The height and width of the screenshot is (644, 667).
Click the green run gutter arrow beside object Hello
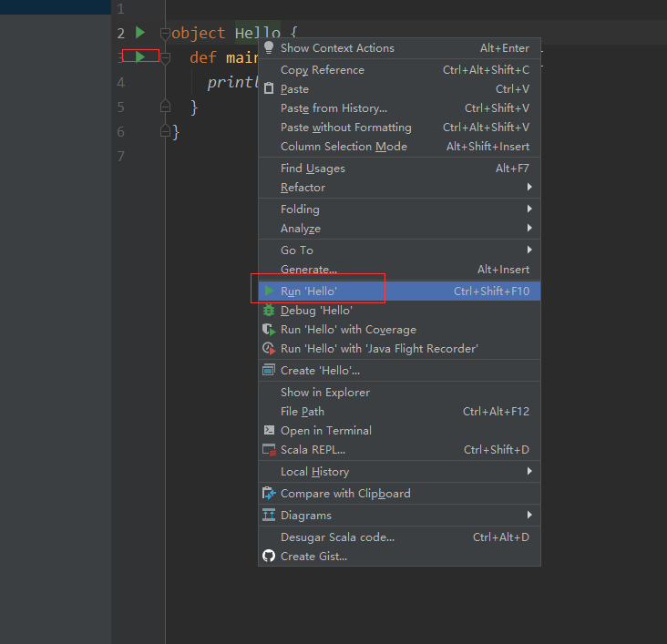pos(140,32)
